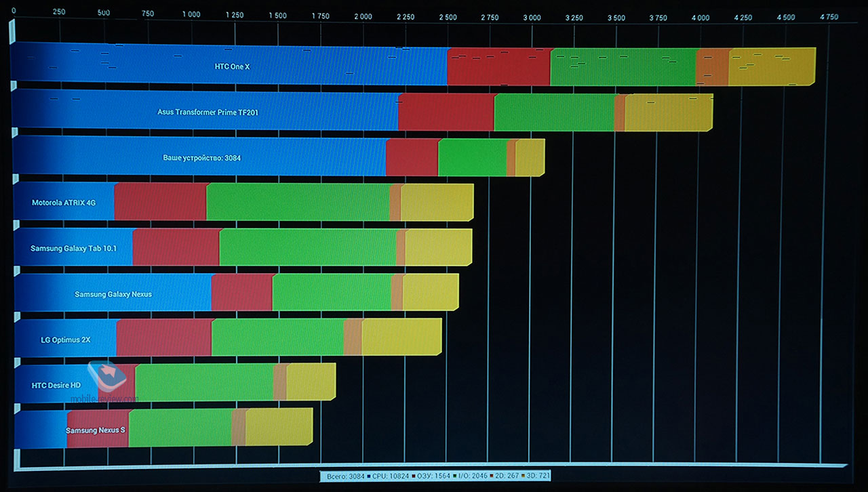868x492 pixels.
Task: Click the red ОЗУ swatch in legend
Action: (413, 476)
